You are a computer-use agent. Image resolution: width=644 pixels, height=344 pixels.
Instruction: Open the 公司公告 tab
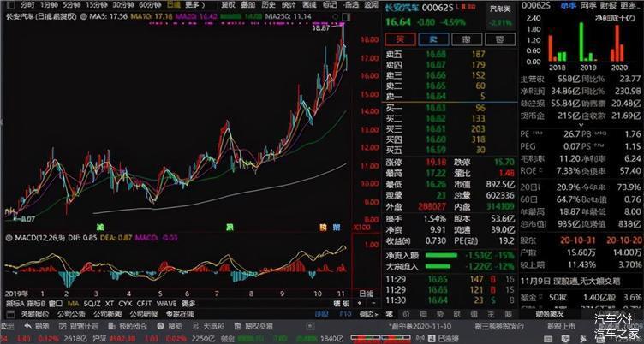coord(71,314)
